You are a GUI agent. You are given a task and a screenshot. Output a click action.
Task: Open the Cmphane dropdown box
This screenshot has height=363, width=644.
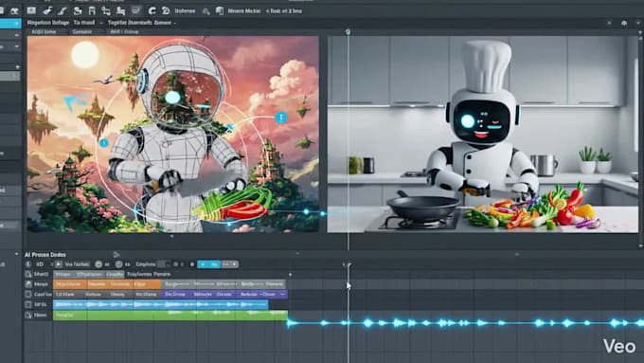164,264
